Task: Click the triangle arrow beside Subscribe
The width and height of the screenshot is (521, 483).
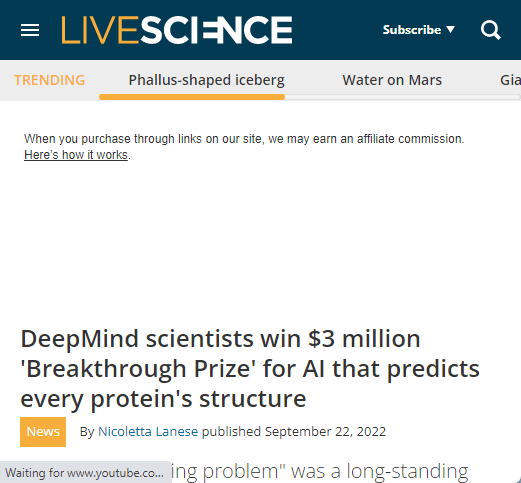Action: [451, 29]
